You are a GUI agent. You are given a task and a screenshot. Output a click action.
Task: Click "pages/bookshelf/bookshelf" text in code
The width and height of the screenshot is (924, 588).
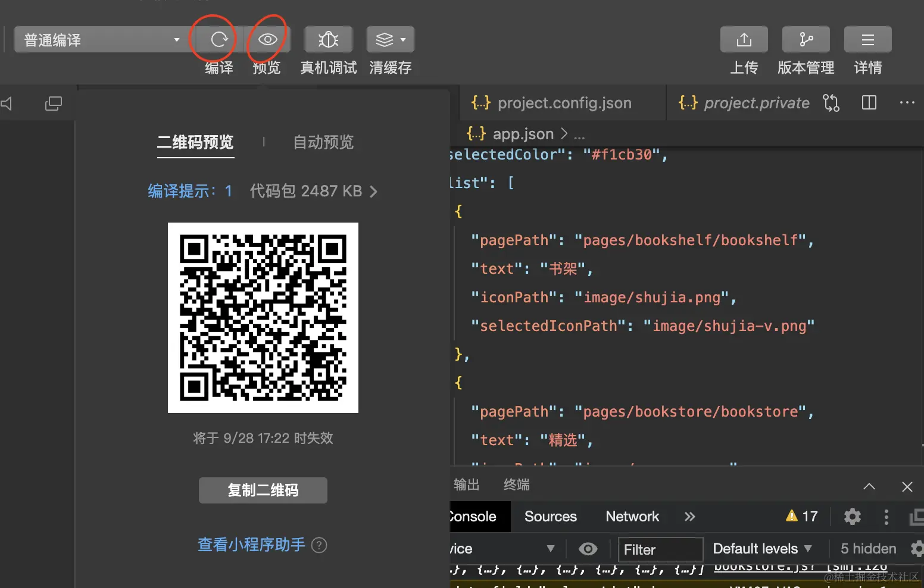coord(691,240)
